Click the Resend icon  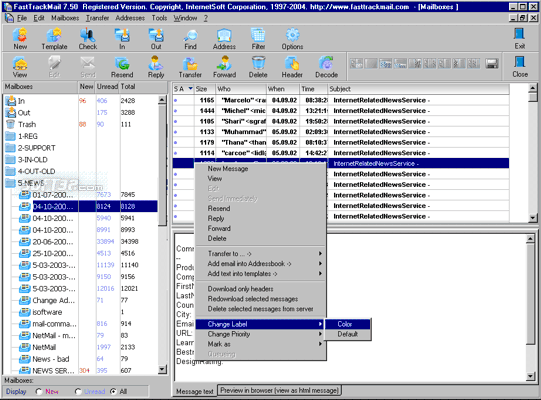[122, 67]
